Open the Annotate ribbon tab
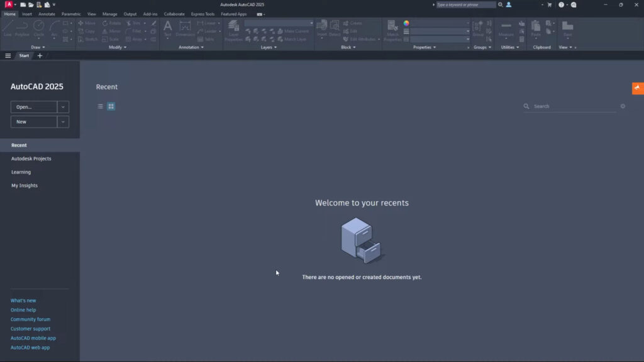This screenshot has width=644, height=362. pos(47,14)
